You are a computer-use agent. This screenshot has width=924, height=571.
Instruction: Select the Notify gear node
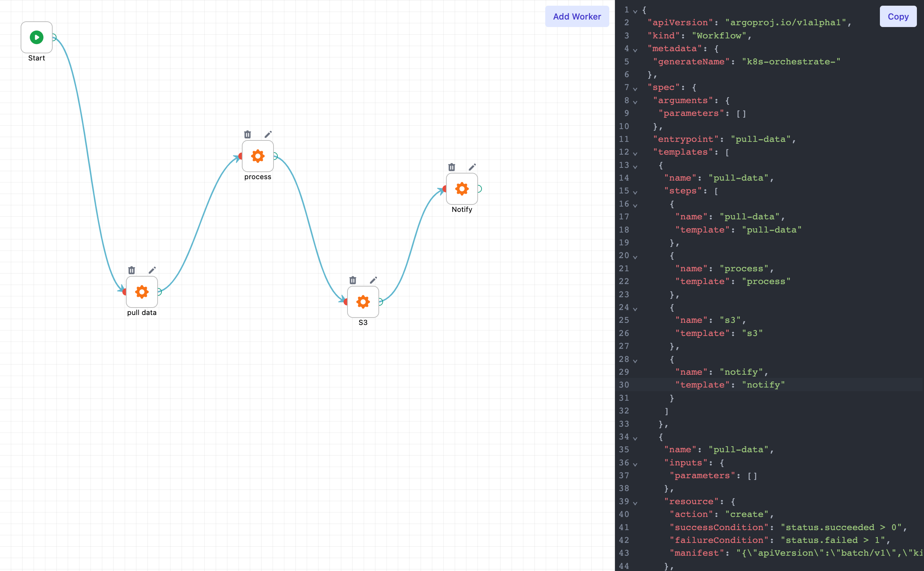[x=462, y=188]
